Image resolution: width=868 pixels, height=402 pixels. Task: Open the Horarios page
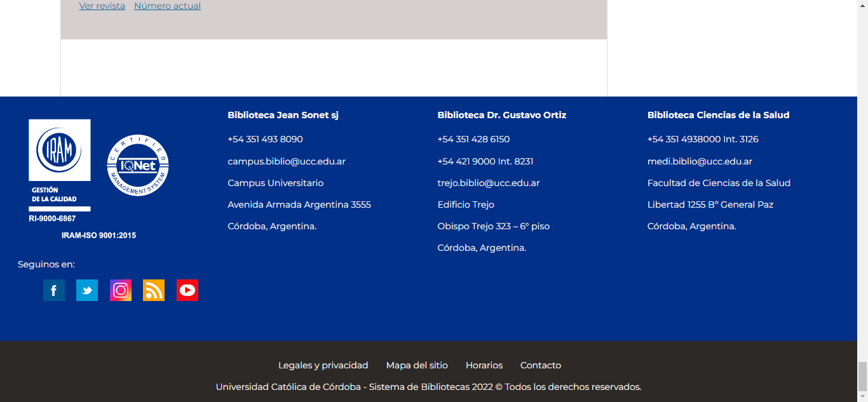(x=484, y=365)
